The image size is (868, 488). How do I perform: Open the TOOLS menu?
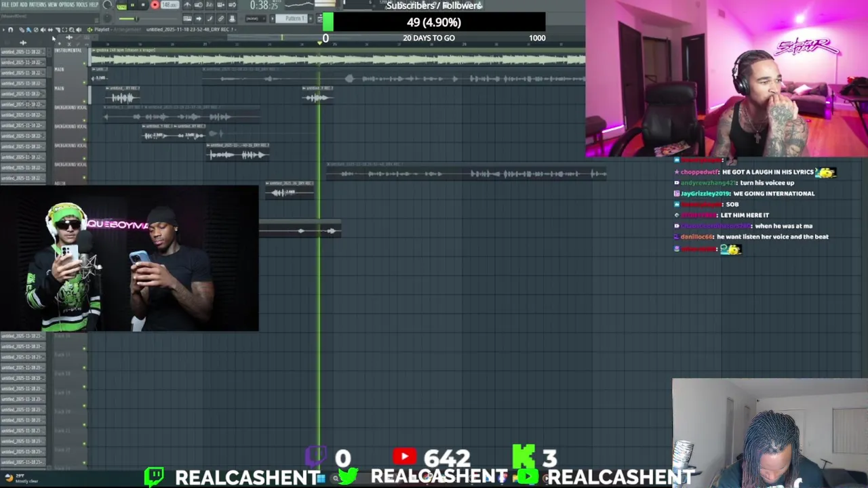(x=81, y=5)
